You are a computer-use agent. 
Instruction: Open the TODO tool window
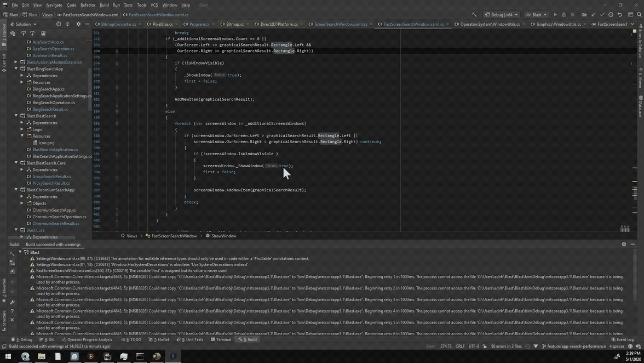pos(131,339)
